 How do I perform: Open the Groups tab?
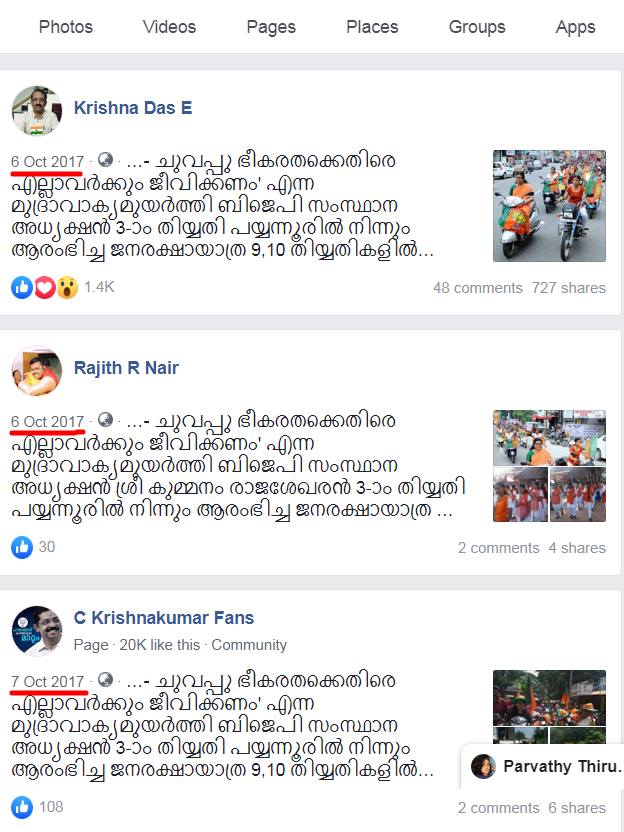point(477,27)
